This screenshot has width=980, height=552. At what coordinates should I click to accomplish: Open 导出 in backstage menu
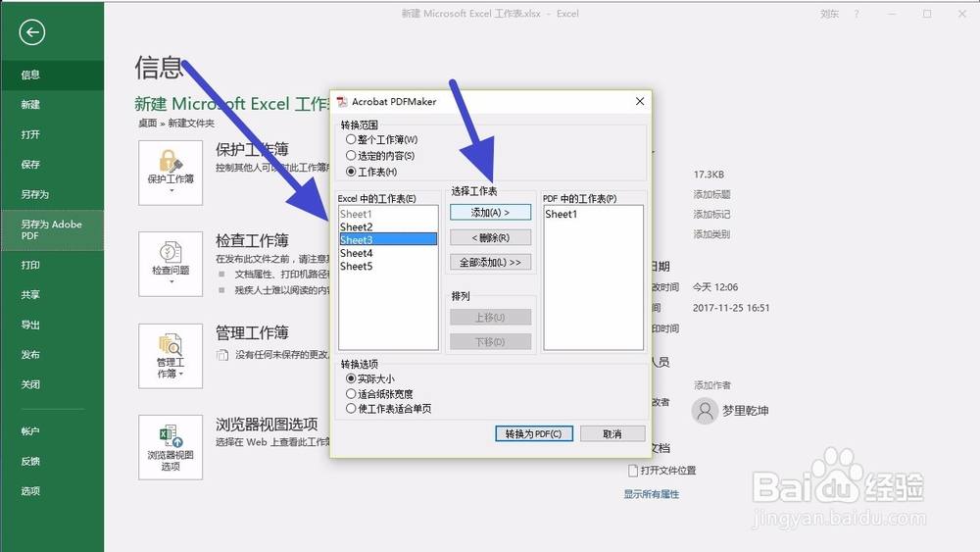[x=53, y=326]
